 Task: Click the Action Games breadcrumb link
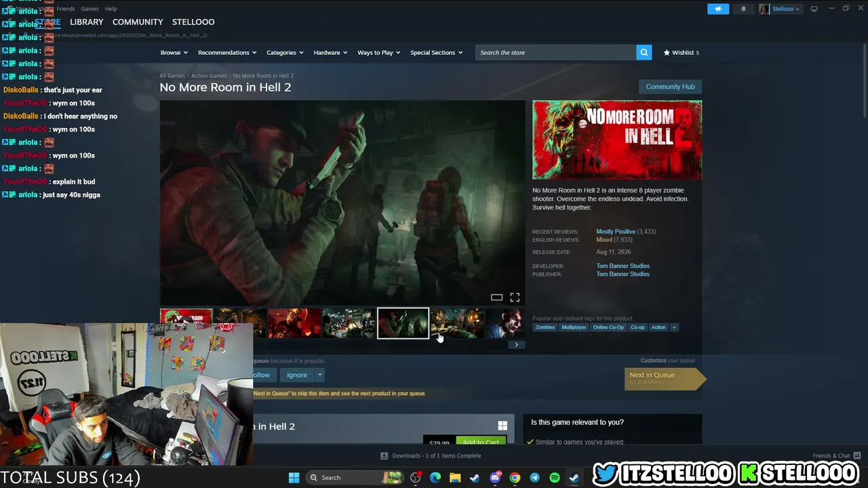209,76
